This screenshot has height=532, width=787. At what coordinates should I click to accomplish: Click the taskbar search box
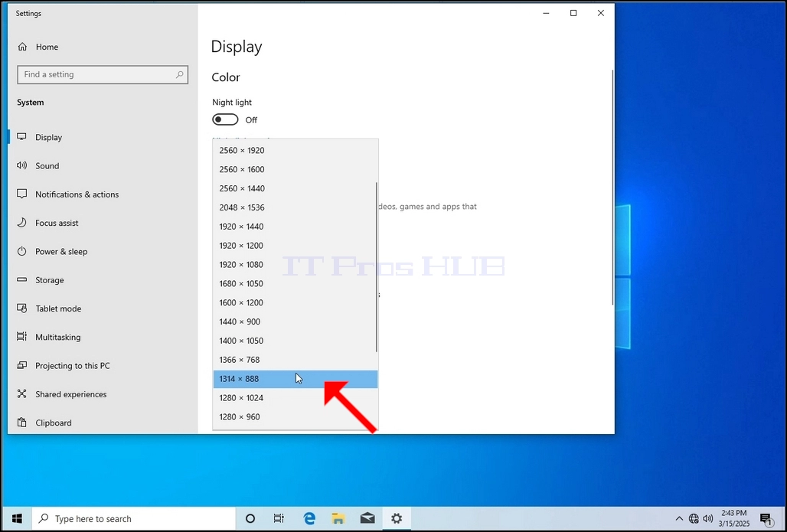tap(134, 518)
